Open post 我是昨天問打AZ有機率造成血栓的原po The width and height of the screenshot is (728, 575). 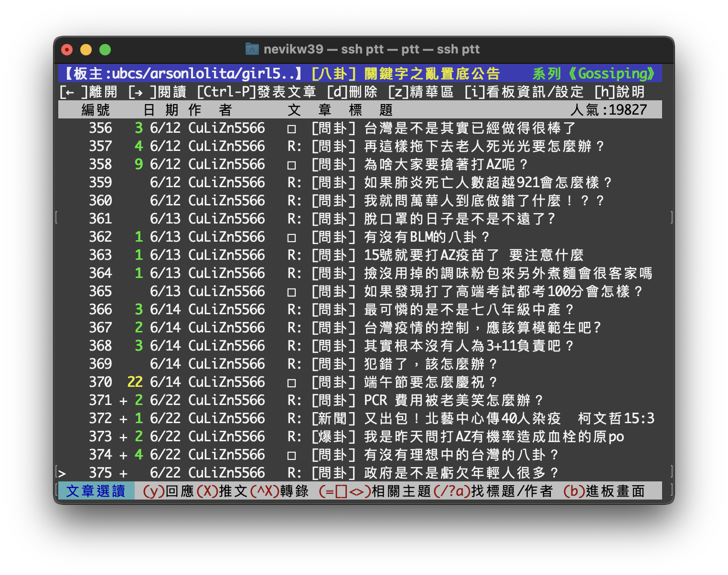pyautogui.click(x=494, y=437)
